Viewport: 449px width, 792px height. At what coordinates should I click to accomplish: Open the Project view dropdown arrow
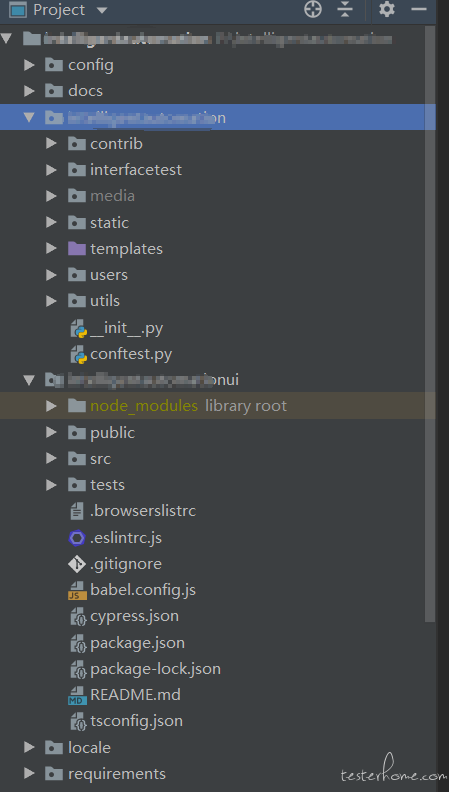pos(102,10)
